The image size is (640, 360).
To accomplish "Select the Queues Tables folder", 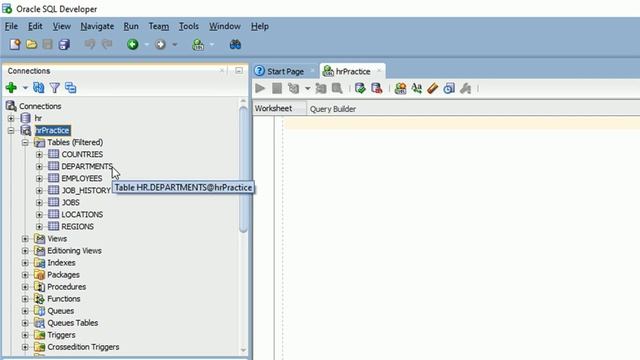I will (x=73, y=323).
